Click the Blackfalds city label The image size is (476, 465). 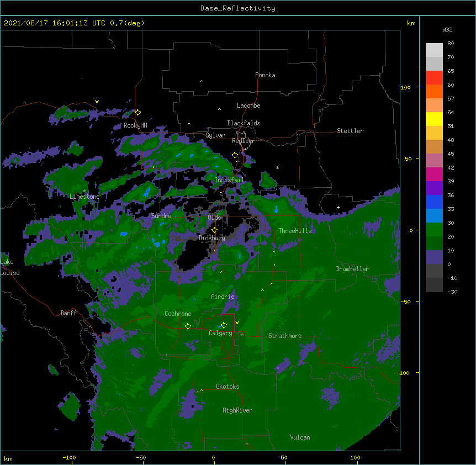(244, 123)
